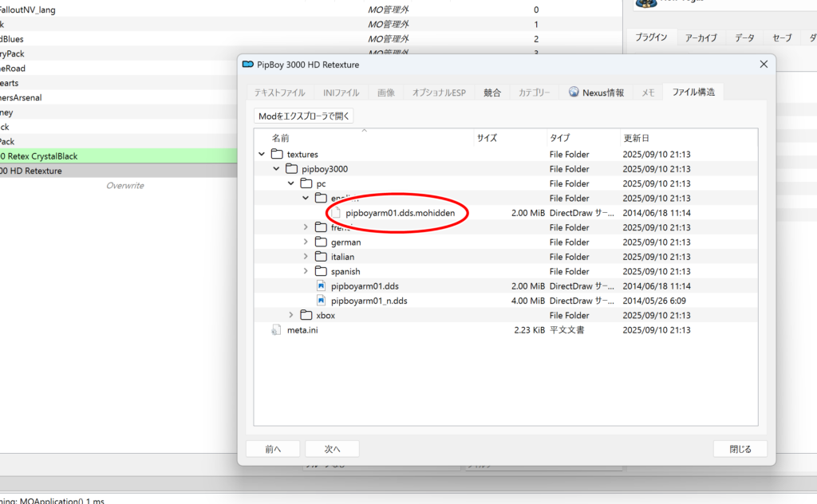
Task: Collapse the textures folder tree
Action: pos(262,154)
